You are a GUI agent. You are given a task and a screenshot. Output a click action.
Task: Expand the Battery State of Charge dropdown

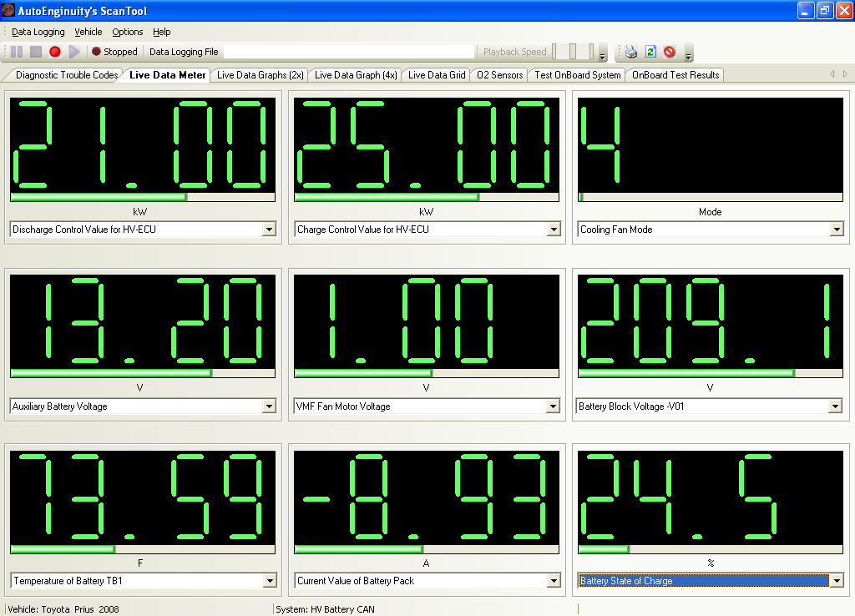[x=837, y=581]
